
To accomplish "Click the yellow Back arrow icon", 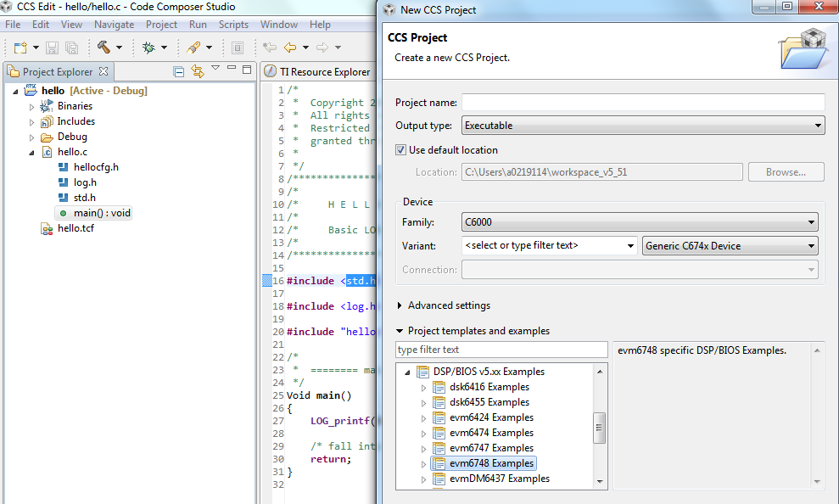I will pyautogui.click(x=290, y=48).
